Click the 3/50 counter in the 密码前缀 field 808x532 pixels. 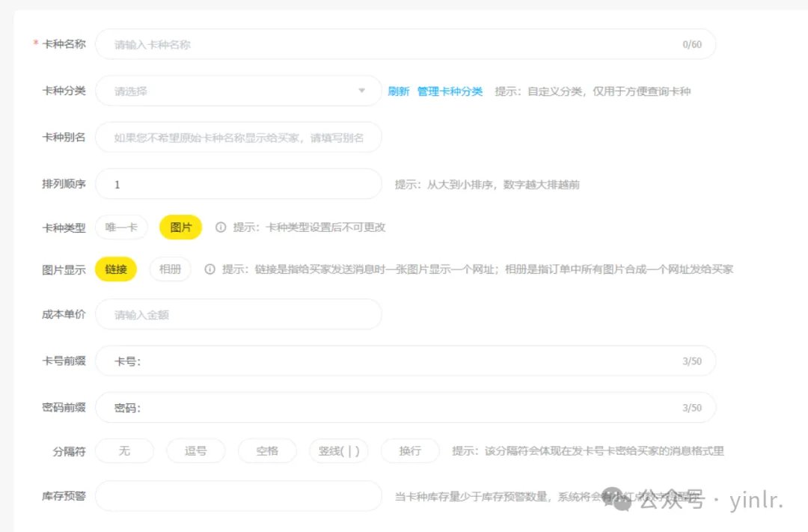pos(692,408)
